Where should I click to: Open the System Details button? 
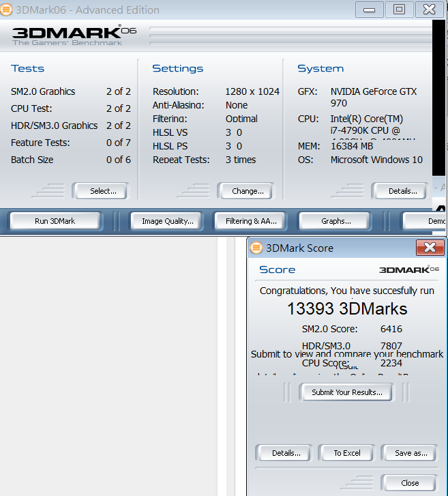[x=400, y=191]
